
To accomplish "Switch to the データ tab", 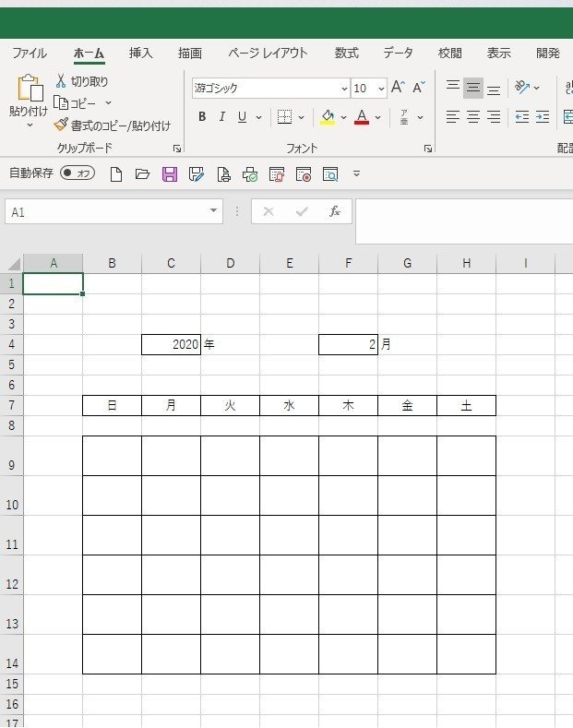I will pyautogui.click(x=398, y=53).
